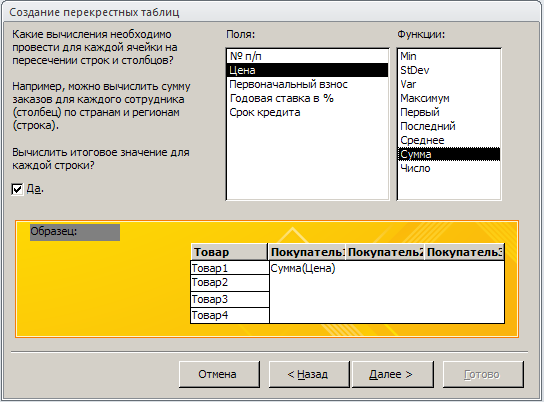Click the 'Покупатель1' sample header
This screenshot has height=402, width=544.
pos(307,252)
